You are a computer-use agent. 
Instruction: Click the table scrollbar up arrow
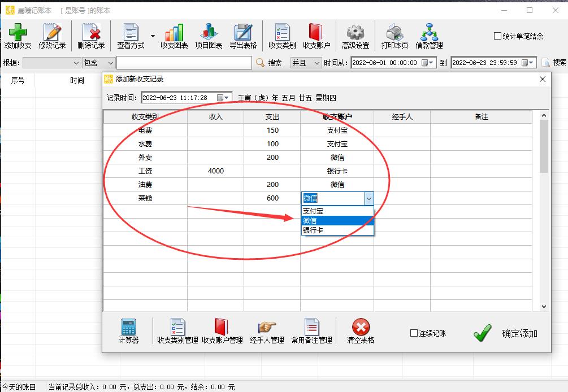click(543, 115)
